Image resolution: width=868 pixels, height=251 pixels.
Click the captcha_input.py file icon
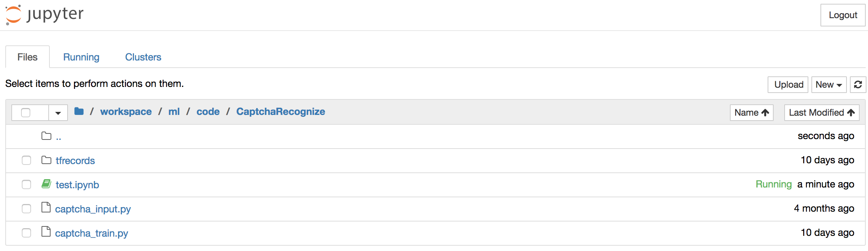click(46, 208)
